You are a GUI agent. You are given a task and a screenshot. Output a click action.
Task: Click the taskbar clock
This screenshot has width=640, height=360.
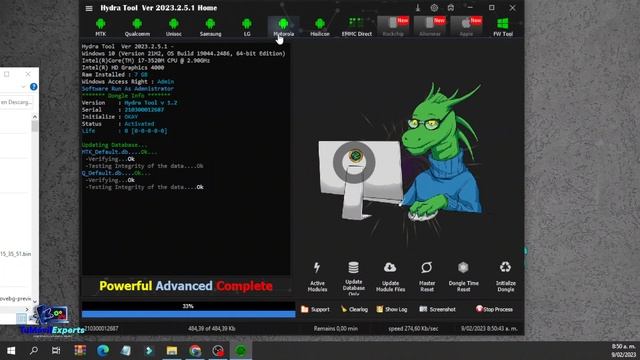(x=624, y=351)
